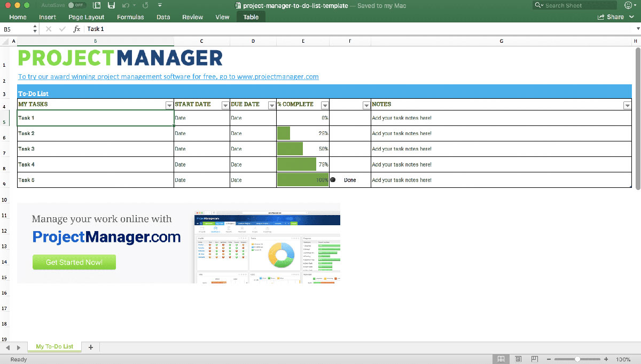Open the NOTES filter dropdown
This screenshot has height=364, width=641.
(x=627, y=106)
